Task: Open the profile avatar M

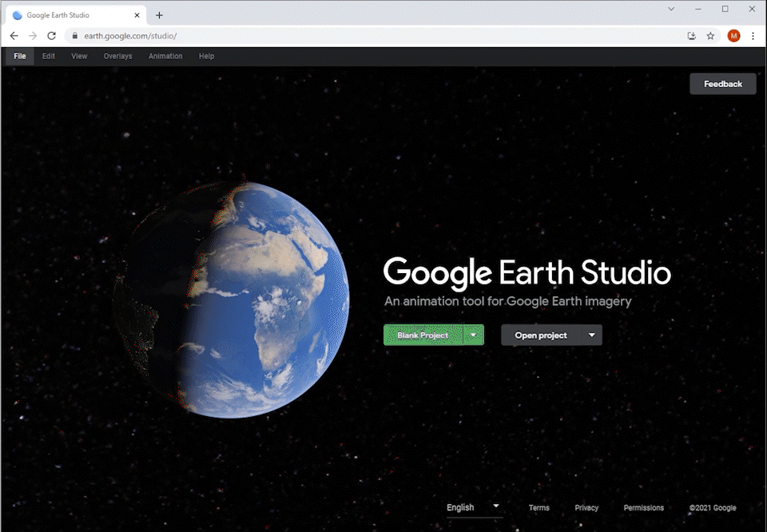Action: tap(733, 36)
